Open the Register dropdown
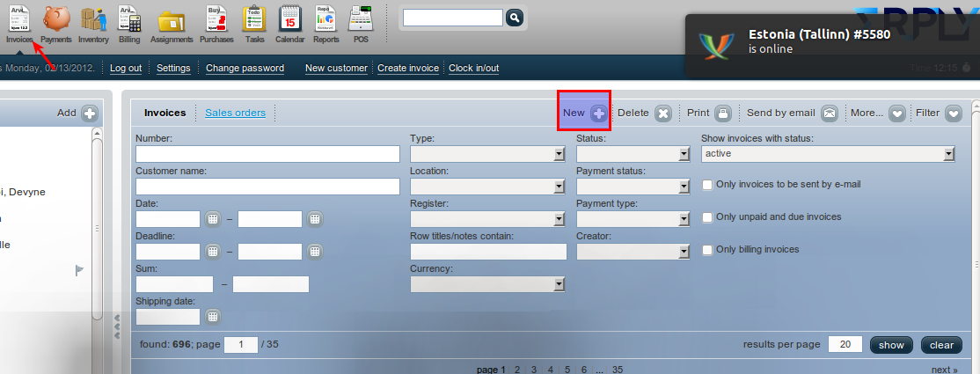 [487, 219]
